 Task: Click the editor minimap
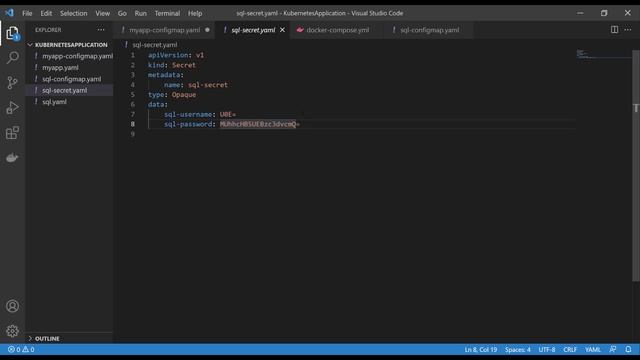[x=604, y=55]
